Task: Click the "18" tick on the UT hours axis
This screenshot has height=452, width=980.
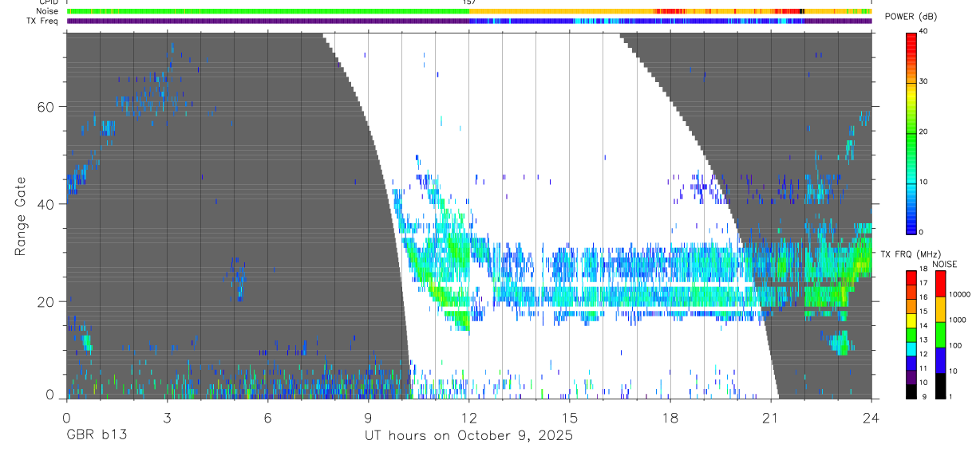Action: click(x=670, y=417)
